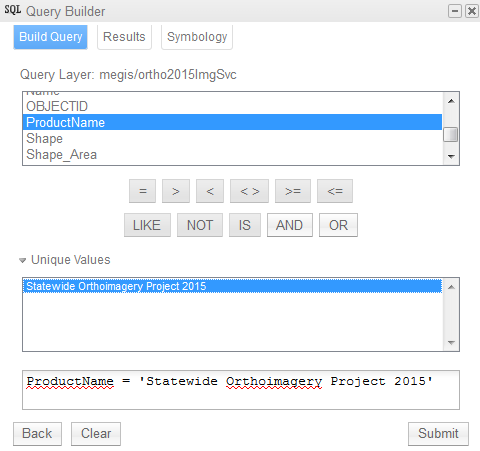Image resolution: width=480 pixels, height=451 pixels.
Task: Insert the AND keyword
Action: tap(290, 225)
